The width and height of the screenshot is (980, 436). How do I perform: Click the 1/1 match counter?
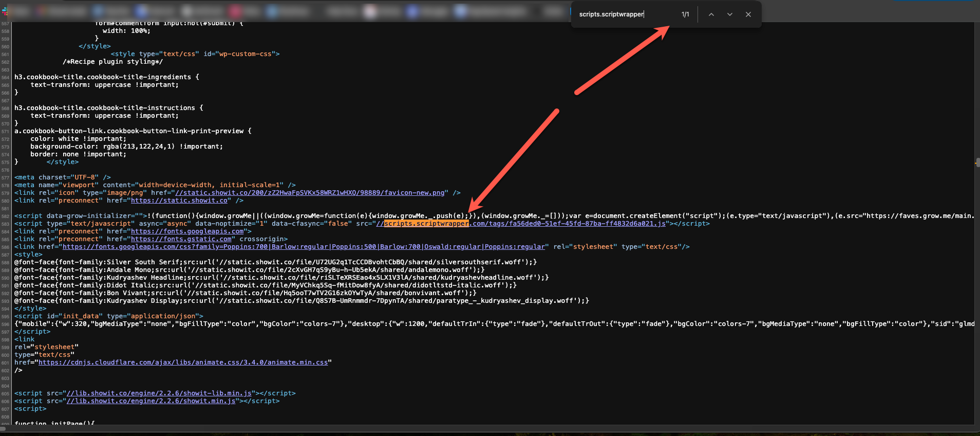(685, 14)
